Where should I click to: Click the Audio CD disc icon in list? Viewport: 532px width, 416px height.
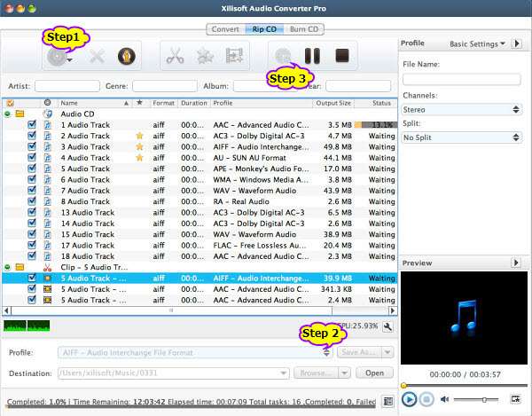point(48,114)
